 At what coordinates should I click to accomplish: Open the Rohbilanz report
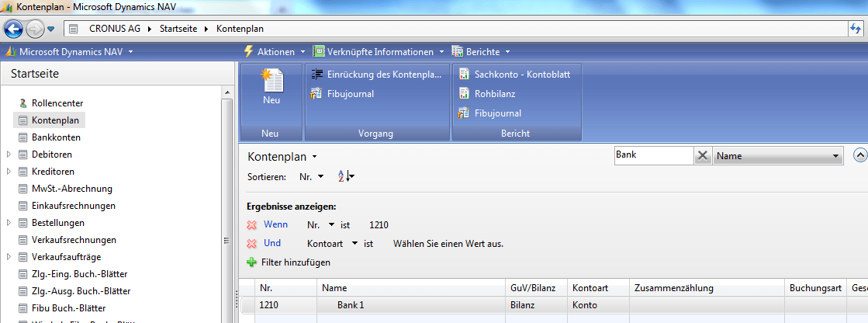click(487, 94)
